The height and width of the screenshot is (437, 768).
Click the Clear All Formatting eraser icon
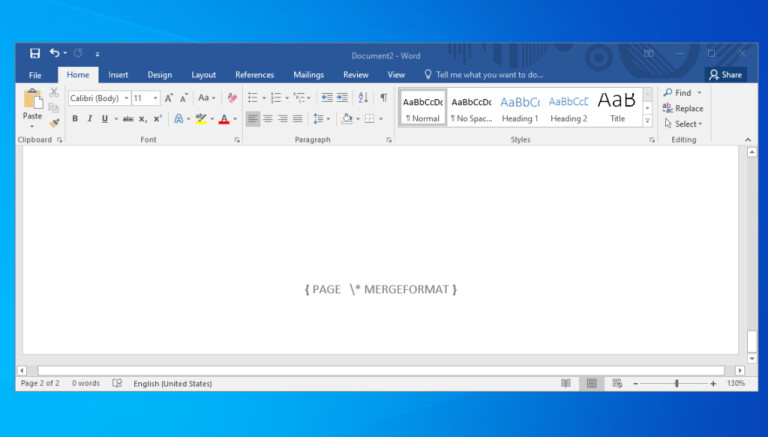pos(232,98)
